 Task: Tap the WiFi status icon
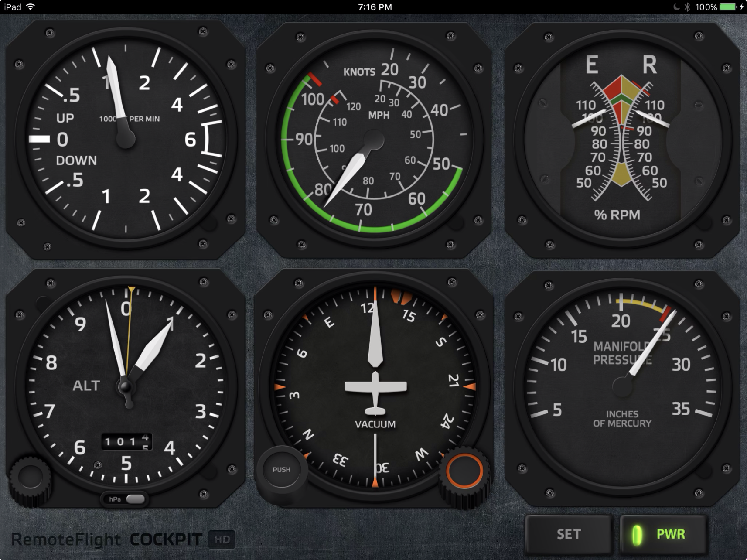click(31, 7)
